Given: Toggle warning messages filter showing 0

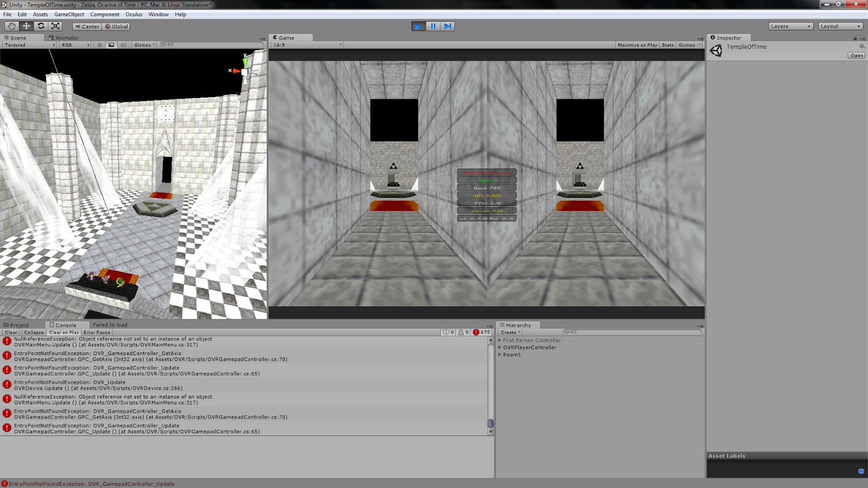Looking at the screenshot, I should point(463,332).
